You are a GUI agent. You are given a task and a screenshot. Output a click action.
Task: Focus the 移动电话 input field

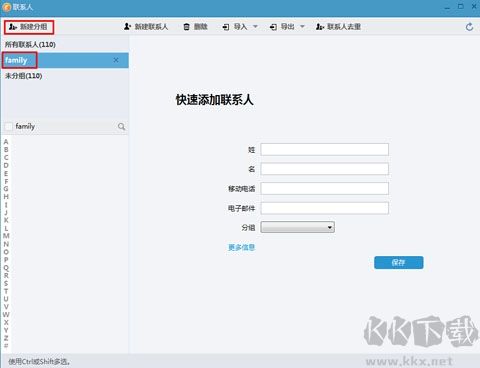(324, 188)
